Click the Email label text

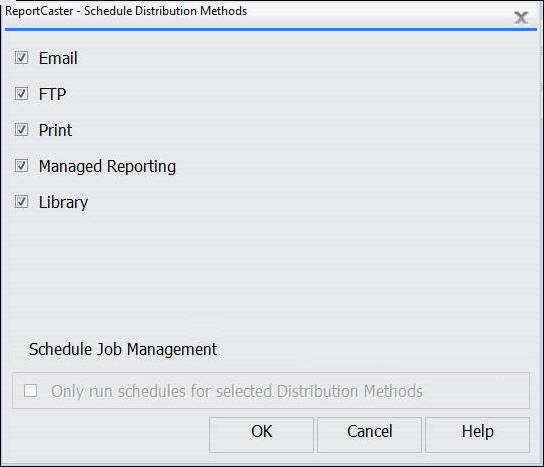pos(58,58)
